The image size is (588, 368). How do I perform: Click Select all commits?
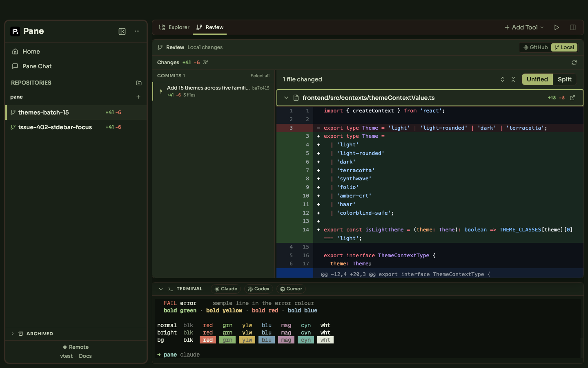click(x=260, y=76)
